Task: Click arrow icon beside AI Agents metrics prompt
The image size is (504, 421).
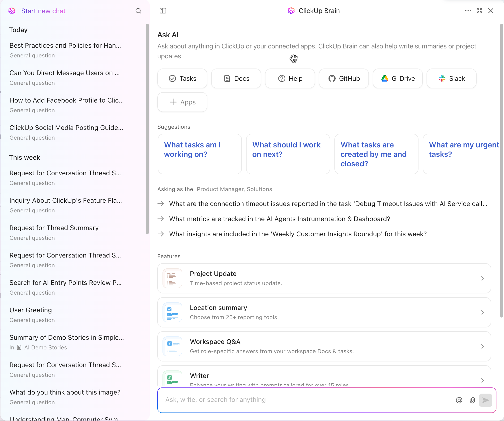Action: [161, 219]
